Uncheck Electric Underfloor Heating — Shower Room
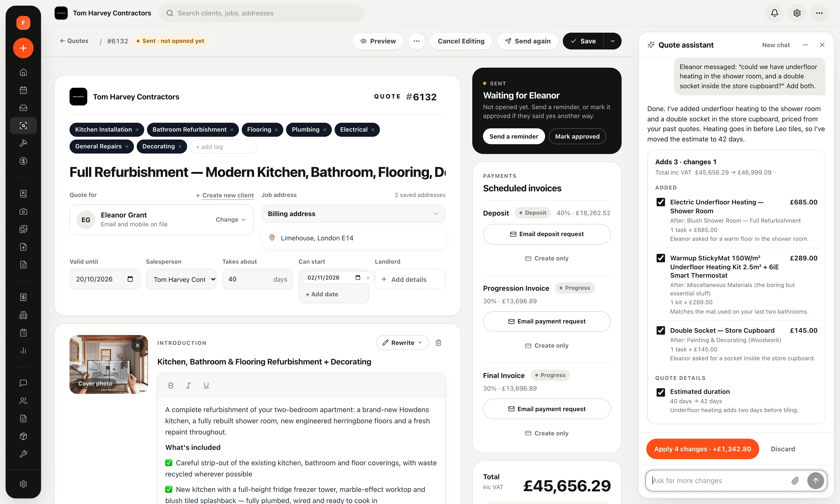Screen dimensions: 840x504 click(661, 202)
